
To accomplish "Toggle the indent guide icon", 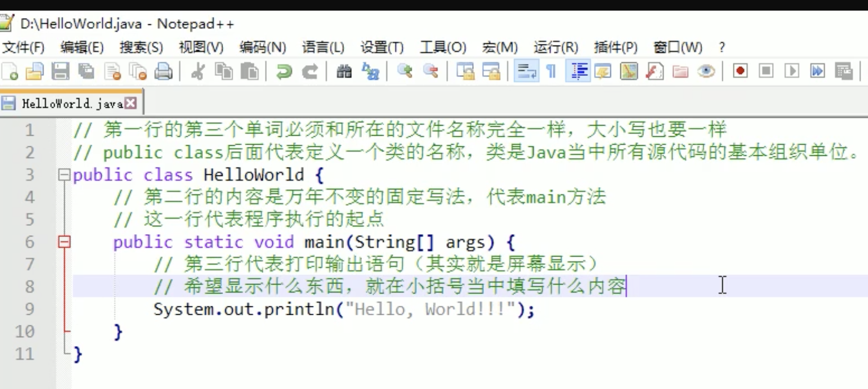I will coord(579,71).
